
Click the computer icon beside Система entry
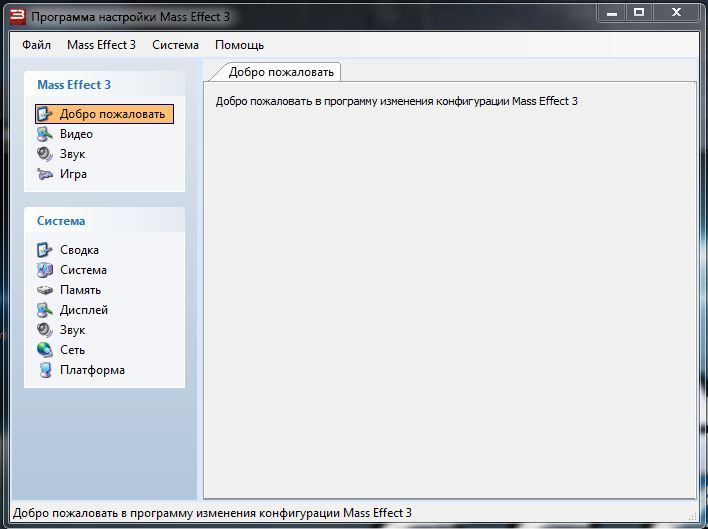click(x=45, y=270)
